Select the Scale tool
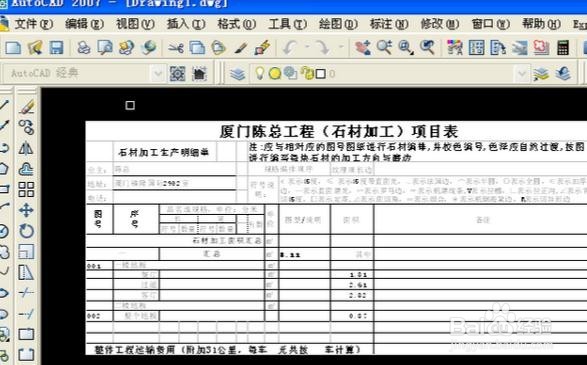 click(26, 252)
